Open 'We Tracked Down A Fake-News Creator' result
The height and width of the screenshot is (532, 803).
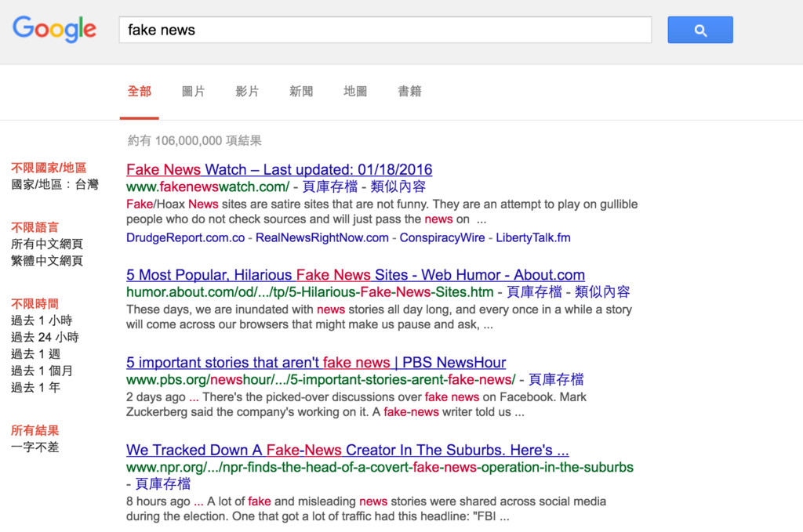347,451
